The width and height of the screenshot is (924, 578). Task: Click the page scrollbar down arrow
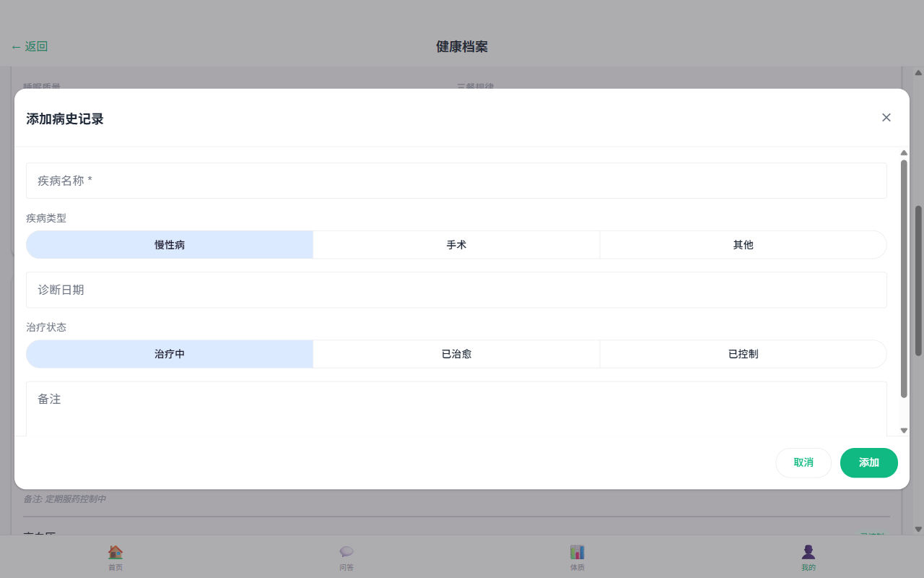coord(918,529)
